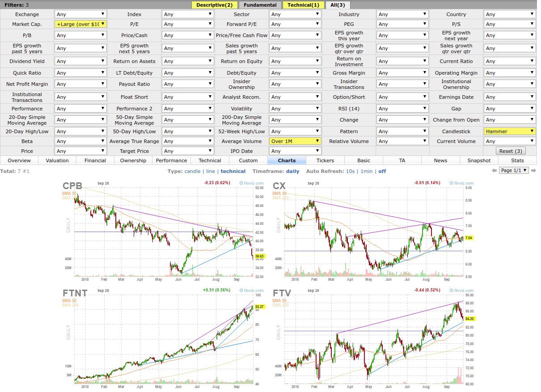
Task: Set chart type to candle
Action: [x=193, y=171]
